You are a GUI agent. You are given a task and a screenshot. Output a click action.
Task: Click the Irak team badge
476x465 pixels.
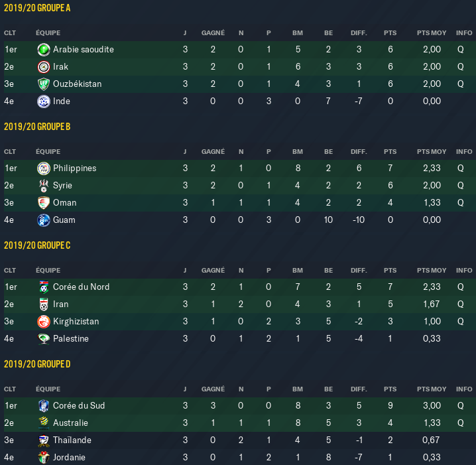tap(43, 67)
